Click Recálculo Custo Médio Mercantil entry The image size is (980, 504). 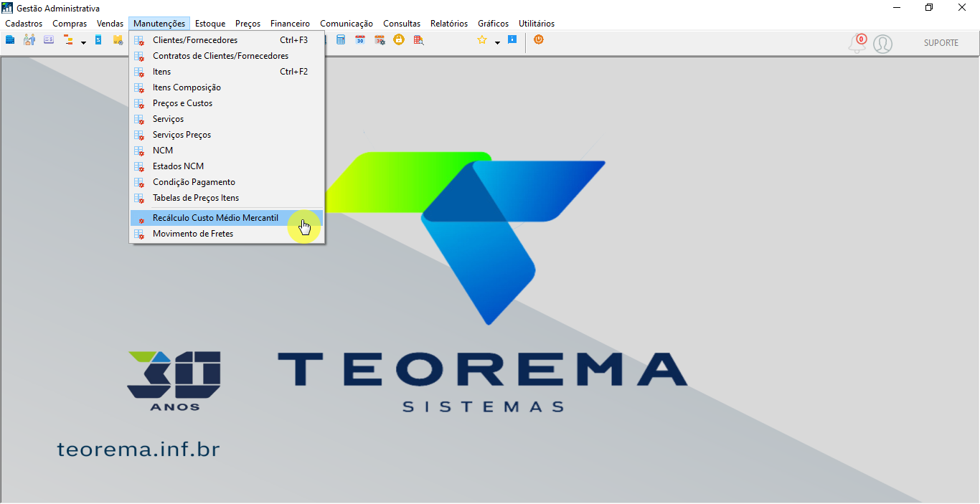227,218
